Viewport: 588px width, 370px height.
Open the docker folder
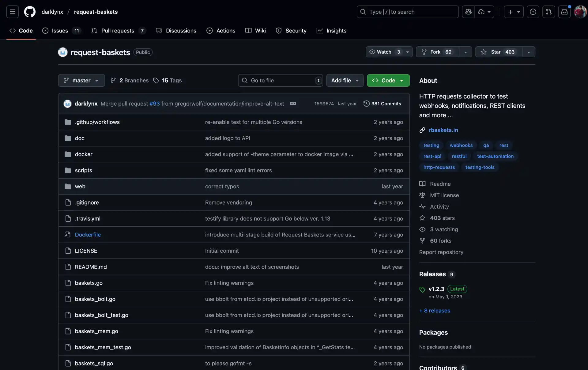84,154
